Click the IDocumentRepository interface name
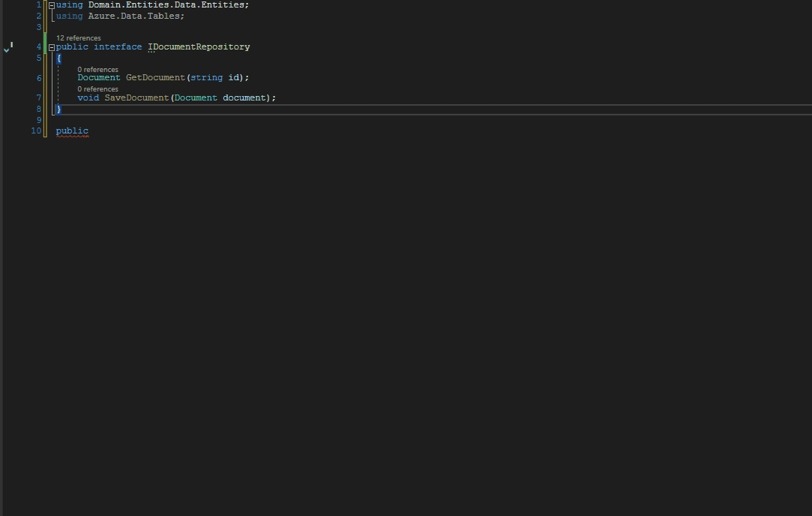 coord(199,46)
